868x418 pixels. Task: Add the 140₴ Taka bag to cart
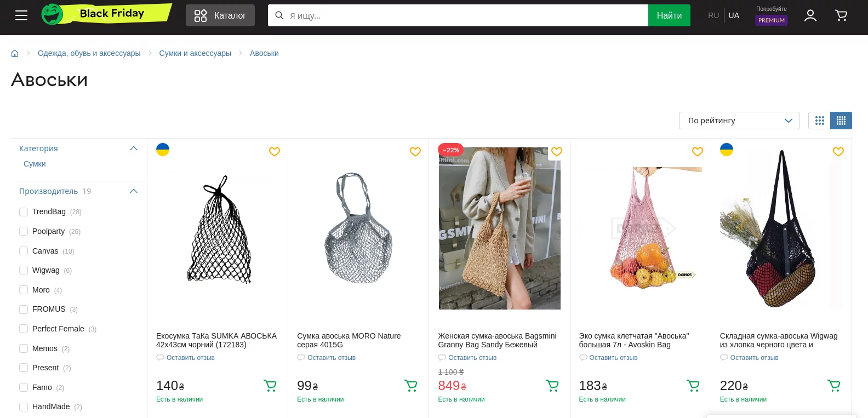click(x=270, y=386)
